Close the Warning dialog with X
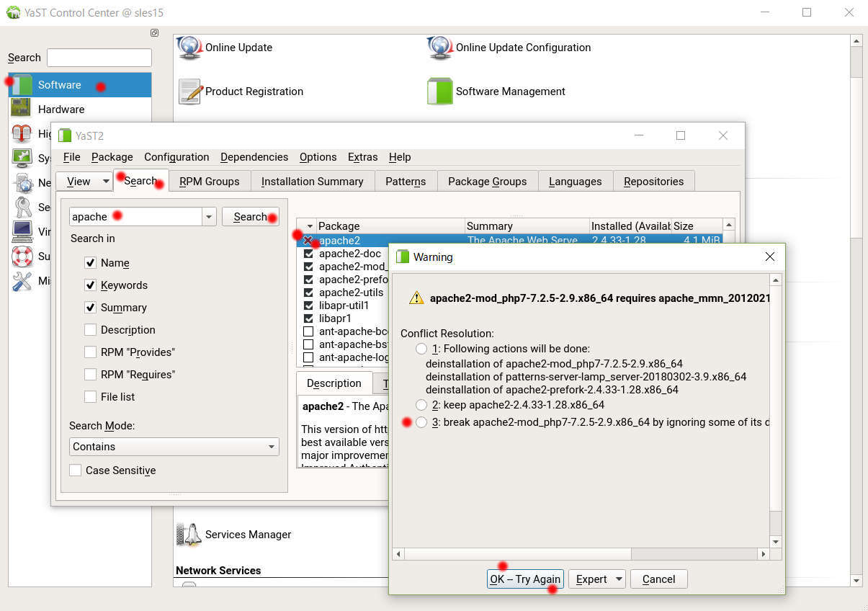 [x=769, y=257]
